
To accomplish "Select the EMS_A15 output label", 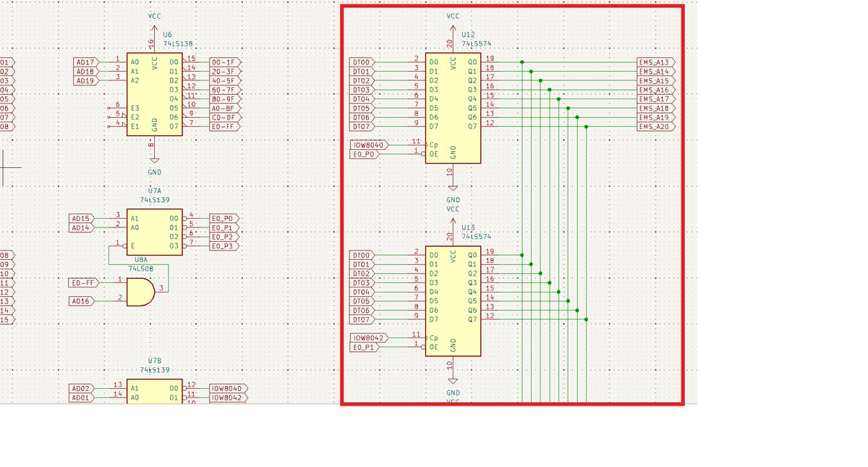I will coord(657,80).
